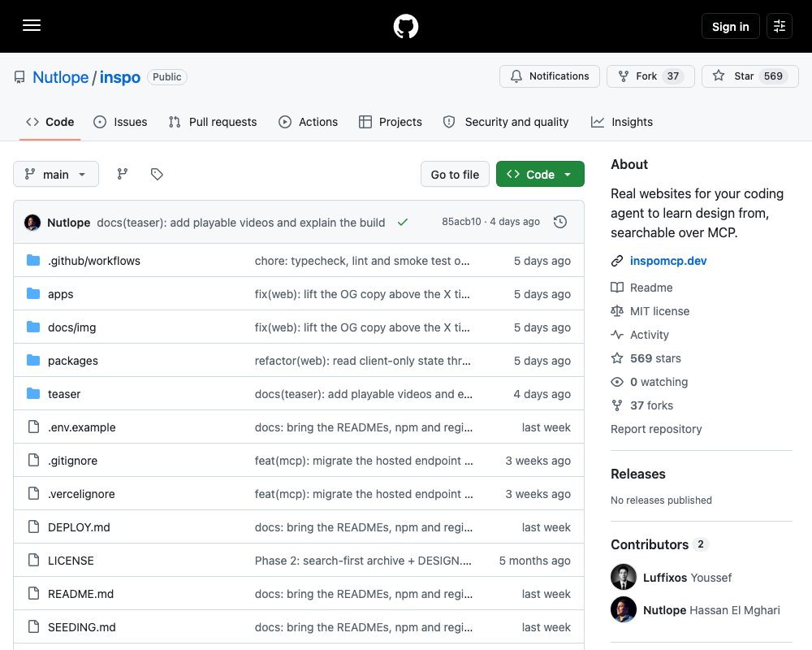Viewport: 812px width, 650px height.
Task: Click the Notifications bell button
Action: pos(550,76)
